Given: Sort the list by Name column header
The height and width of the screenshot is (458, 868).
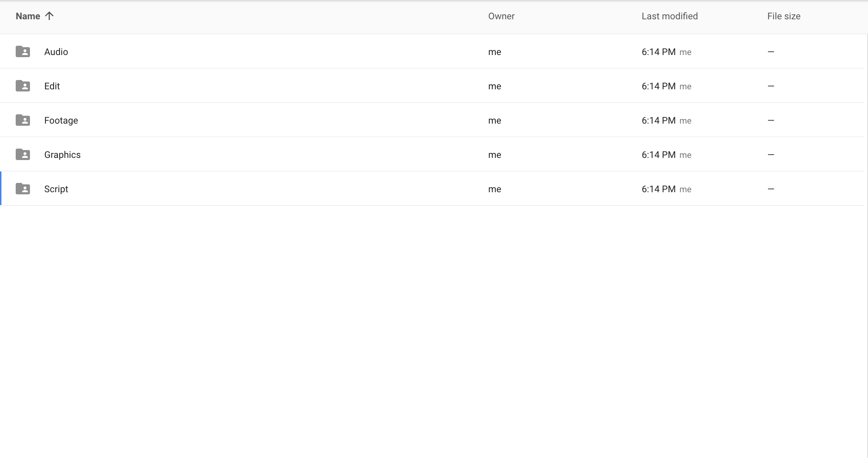Looking at the screenshot, I should tap(28, 16).
